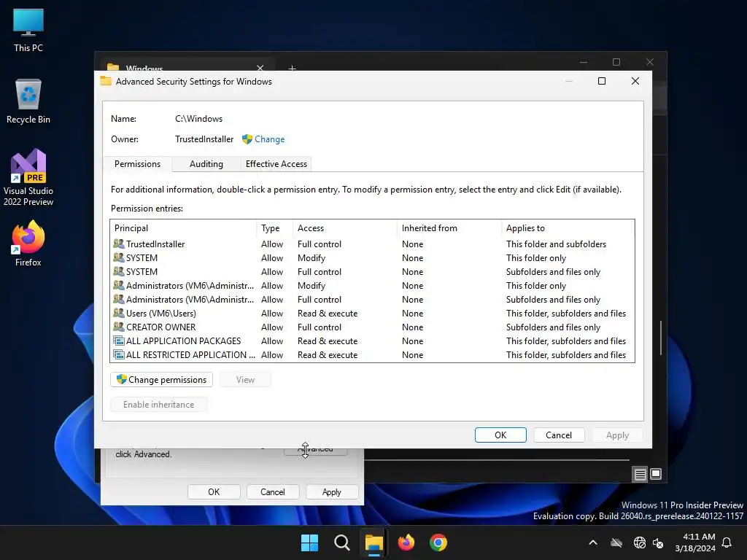Select SYSTEM entry with Full control
The height and width of the screenshot is (560, 747).
point(372,271)
